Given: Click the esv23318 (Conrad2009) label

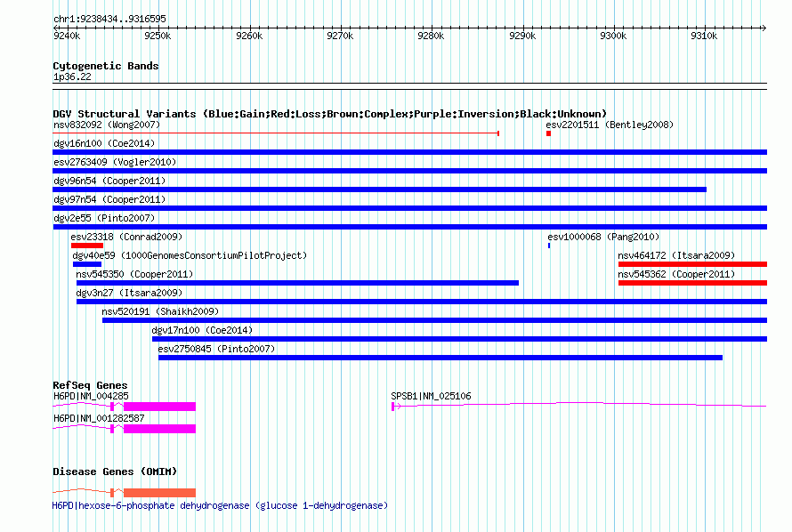Looking at the screenshot, I should coord(126,237).
